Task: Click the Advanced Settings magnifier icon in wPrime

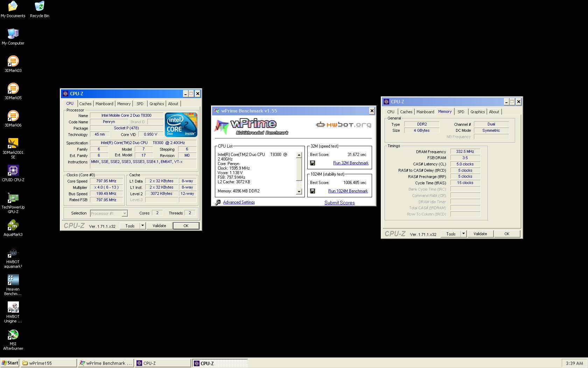Action: click(218, 202)
